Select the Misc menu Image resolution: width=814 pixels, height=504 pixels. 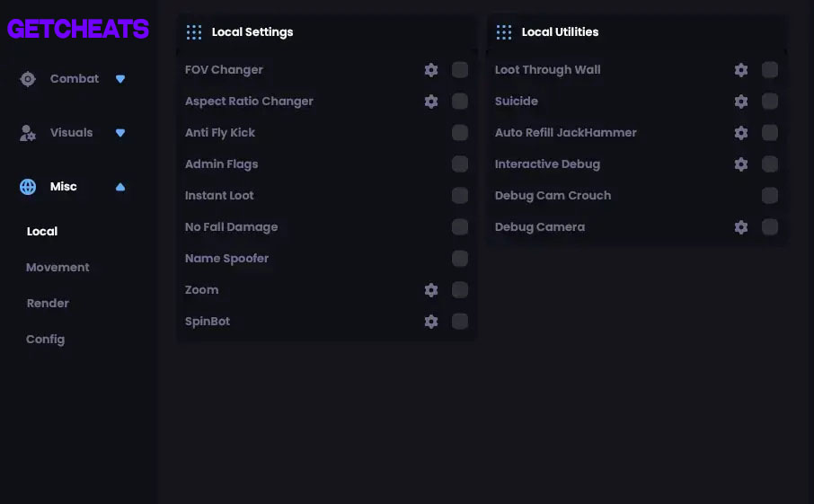[x=63, y=187]
